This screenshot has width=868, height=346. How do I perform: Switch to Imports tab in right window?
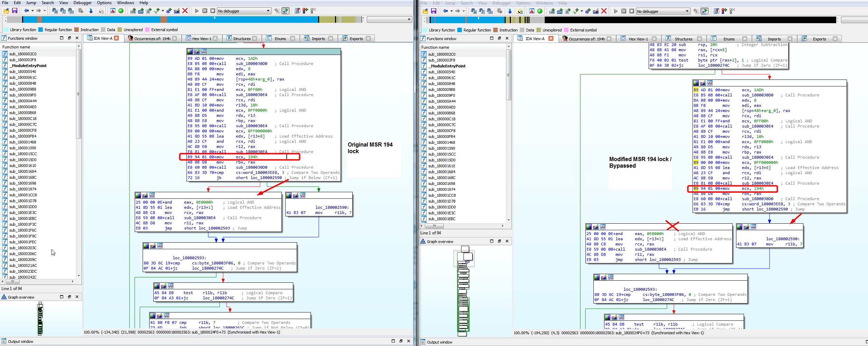(774, 39)
